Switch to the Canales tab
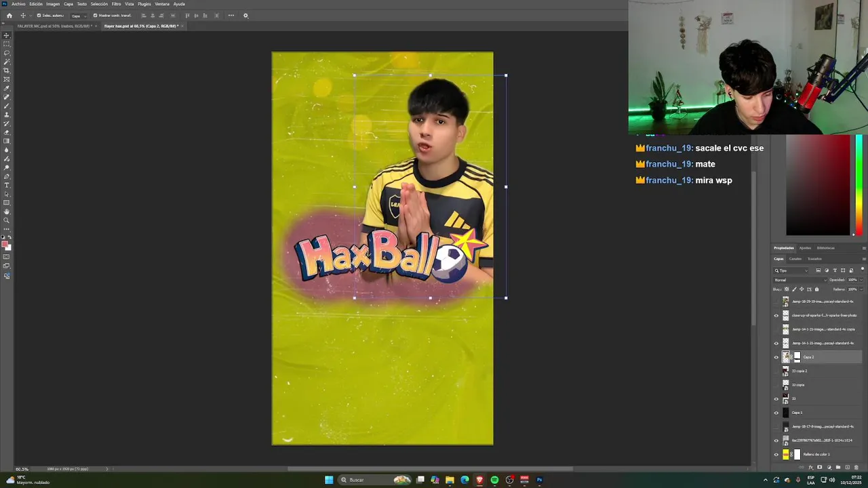868x488 pixels. pyautogui.click(x=795, y=258)
